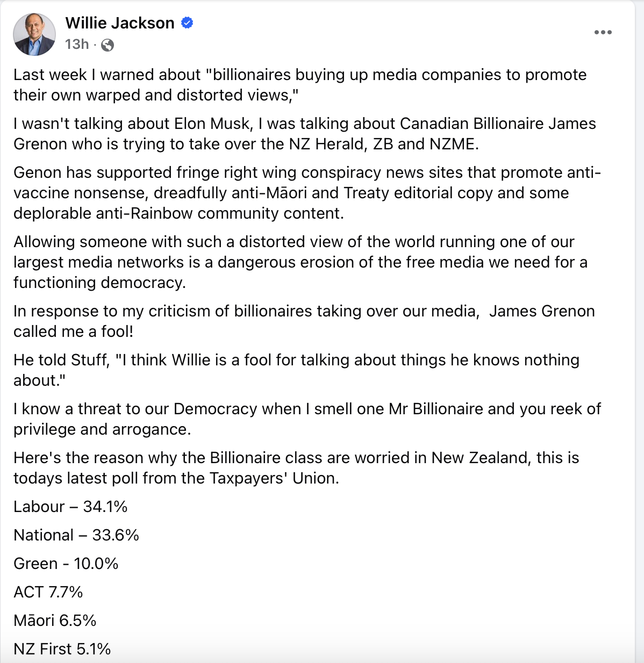Click the "National – 33.6%" line
Viewport: 644px width, 663px height.
(x=76, y=535)
